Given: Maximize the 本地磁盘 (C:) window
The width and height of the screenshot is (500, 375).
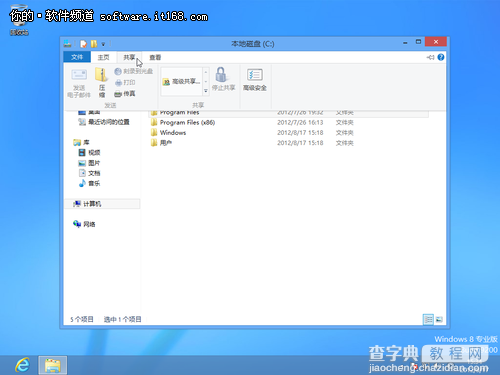Looking at the screenshot, I should [418, 42].
